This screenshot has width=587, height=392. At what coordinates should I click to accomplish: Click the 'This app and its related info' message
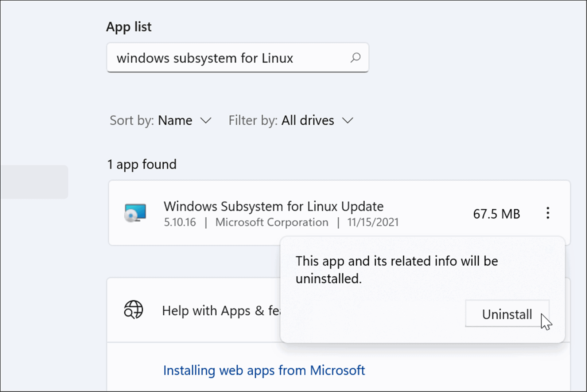[397, 270]
